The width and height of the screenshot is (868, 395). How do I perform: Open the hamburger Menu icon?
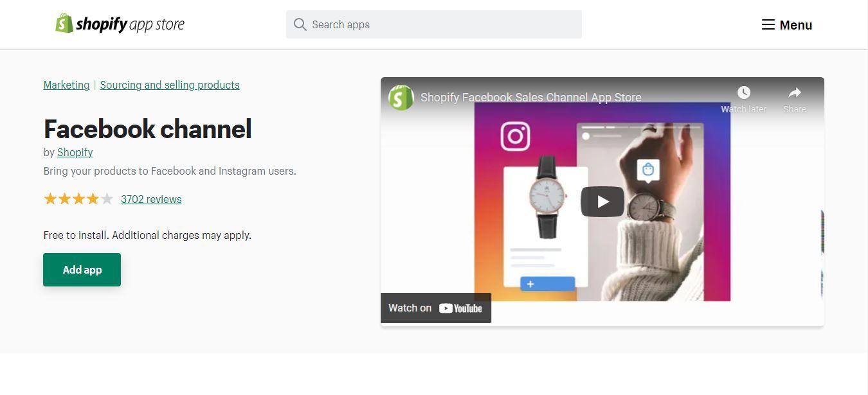click(768, 25)
